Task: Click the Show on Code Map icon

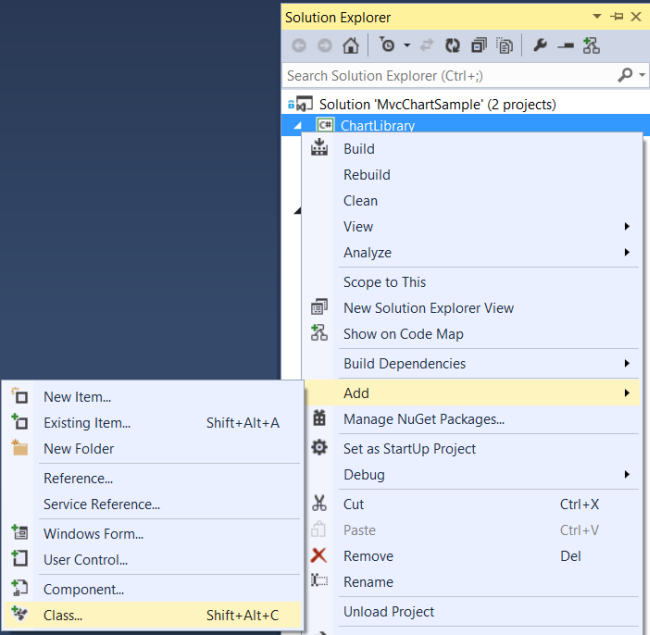Action: pos(319,333)
